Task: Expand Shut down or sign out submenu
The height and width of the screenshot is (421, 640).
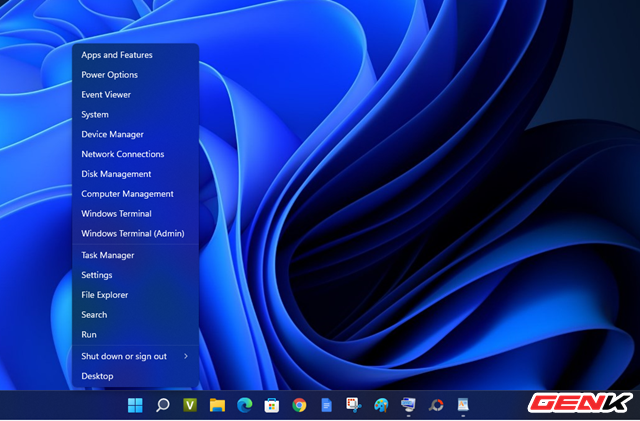Action: [x=136, y=356]
